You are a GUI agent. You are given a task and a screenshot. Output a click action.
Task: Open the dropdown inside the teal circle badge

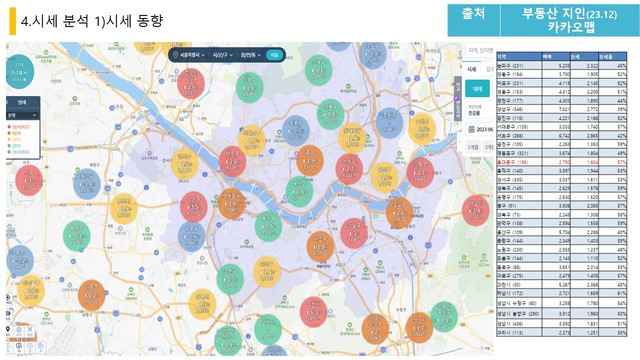coord(19,72)
